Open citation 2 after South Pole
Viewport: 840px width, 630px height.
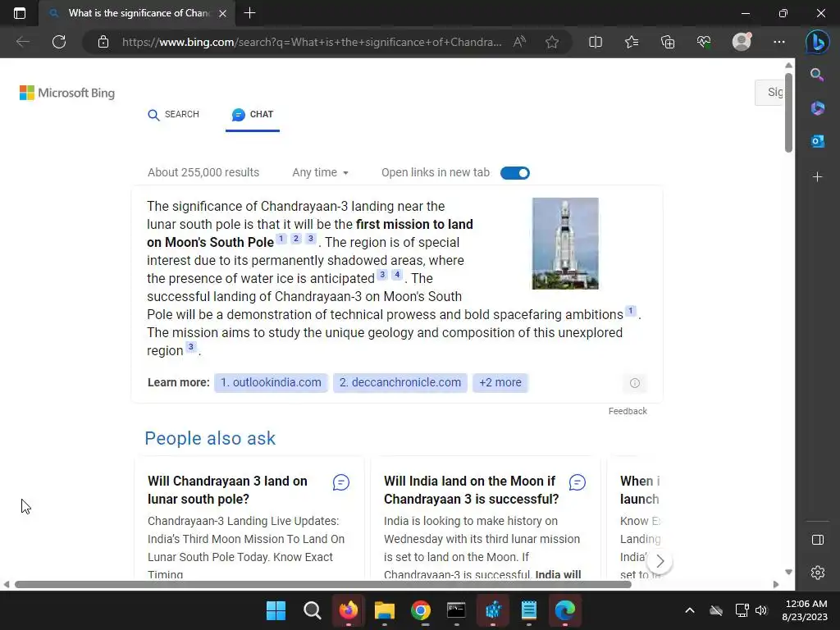(x=295, y=239)
